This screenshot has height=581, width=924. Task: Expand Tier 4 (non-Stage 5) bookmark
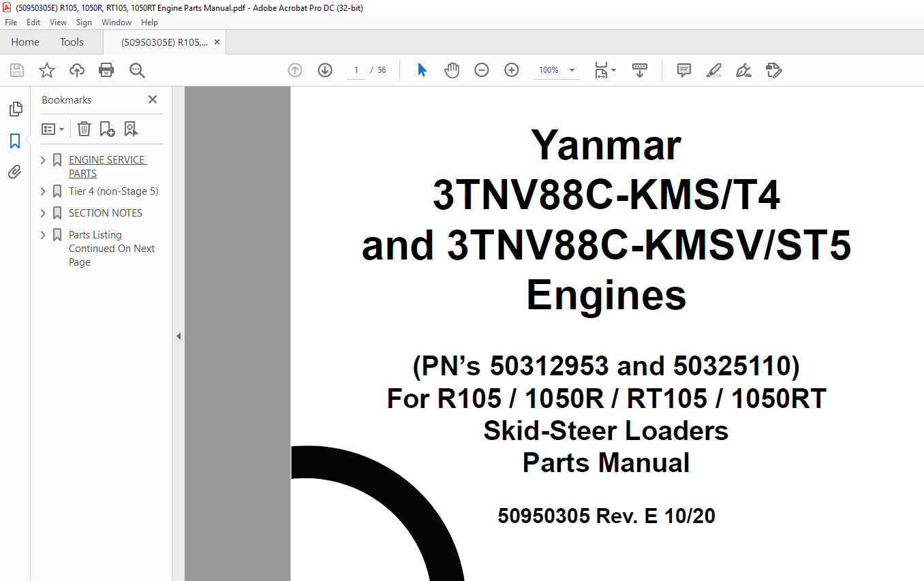pos(44,191)
